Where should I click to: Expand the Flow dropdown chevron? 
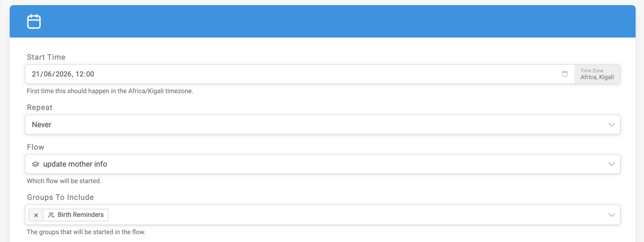point(611,164)
